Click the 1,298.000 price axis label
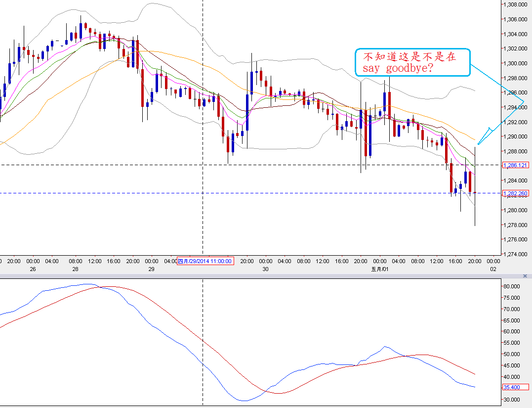Screen dimensions: 532x408 pos(515,78)
